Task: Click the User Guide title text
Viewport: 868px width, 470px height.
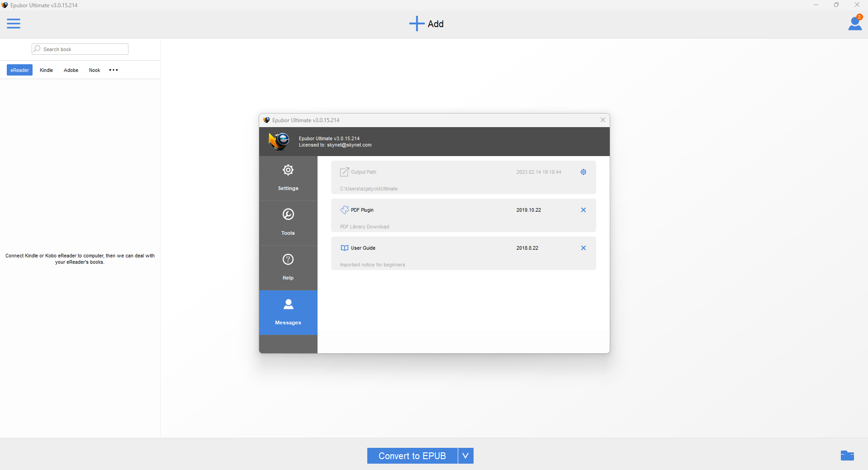Action: click(x=363, y=248)
